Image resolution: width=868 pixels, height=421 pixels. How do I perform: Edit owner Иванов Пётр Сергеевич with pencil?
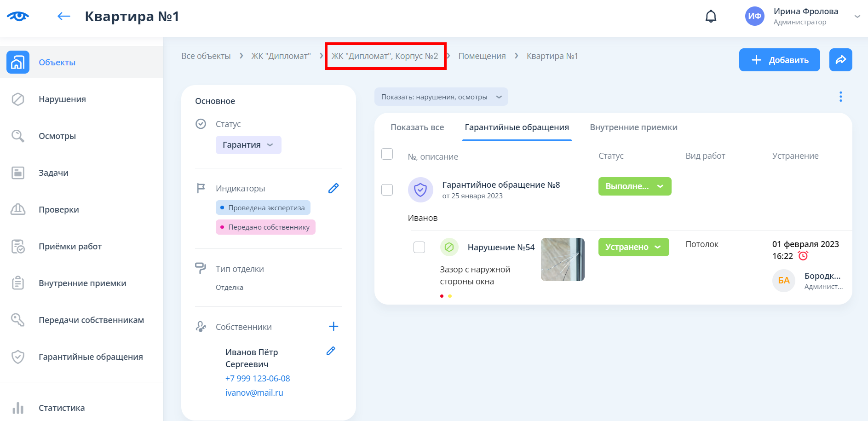pyautogui.click(x=331, y=351)
